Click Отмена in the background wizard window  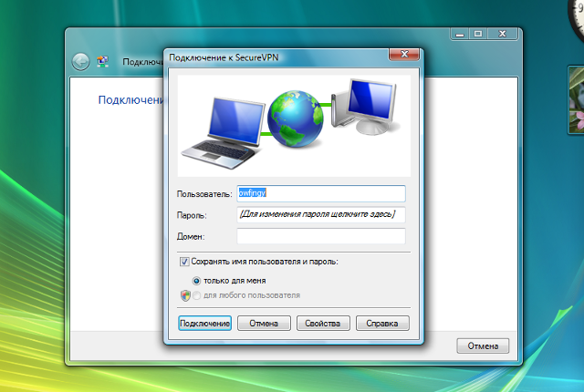click(x=483, y=346)
